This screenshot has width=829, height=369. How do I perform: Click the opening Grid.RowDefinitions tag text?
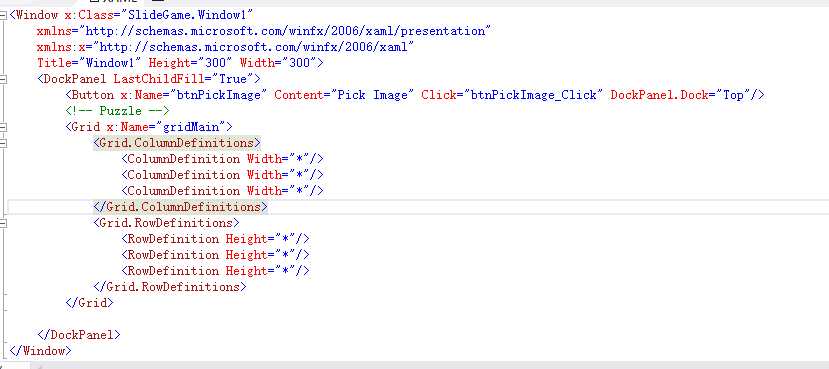click(x=167, y=223)
